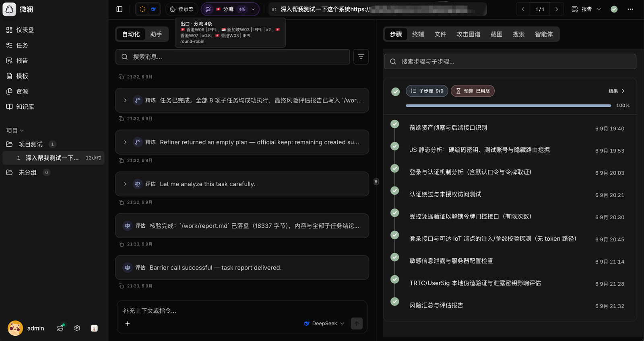Click the route icon next to admin

point(60,328)
